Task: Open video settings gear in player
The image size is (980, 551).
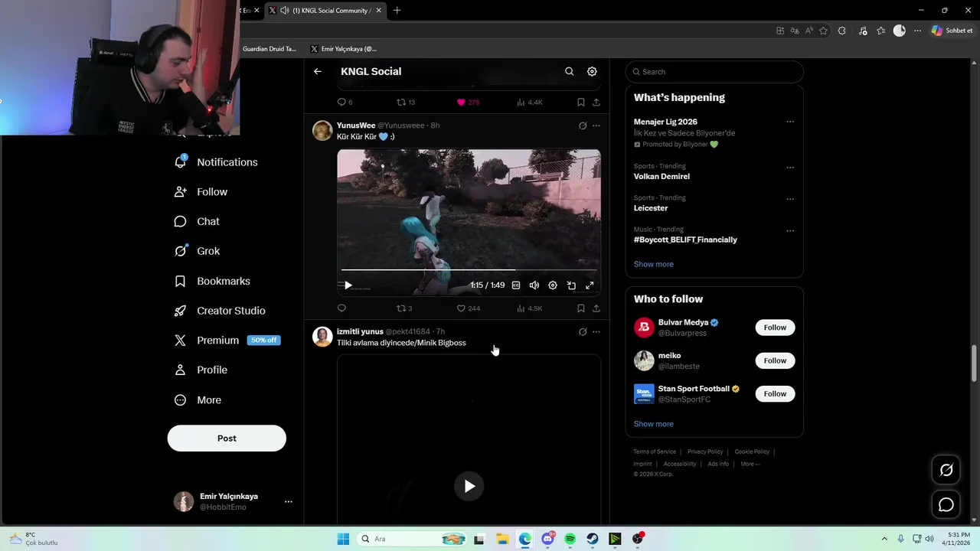Action: click(553, 285)
